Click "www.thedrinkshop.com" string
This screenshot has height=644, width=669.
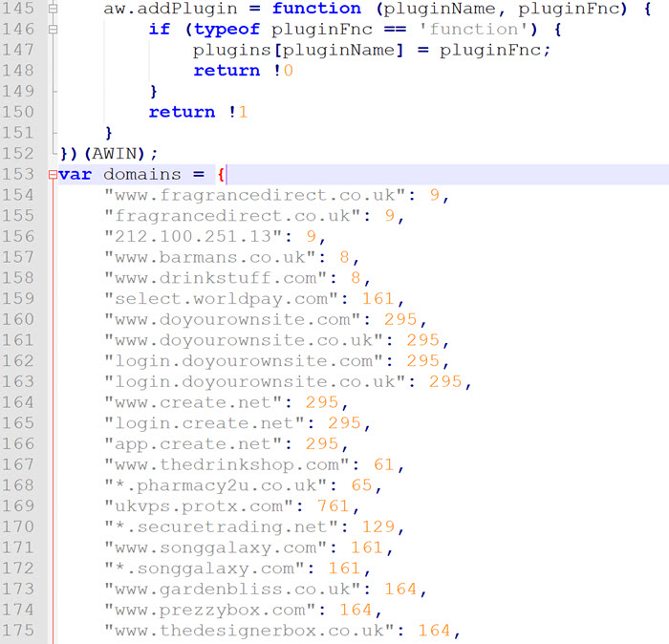(227, 464)
